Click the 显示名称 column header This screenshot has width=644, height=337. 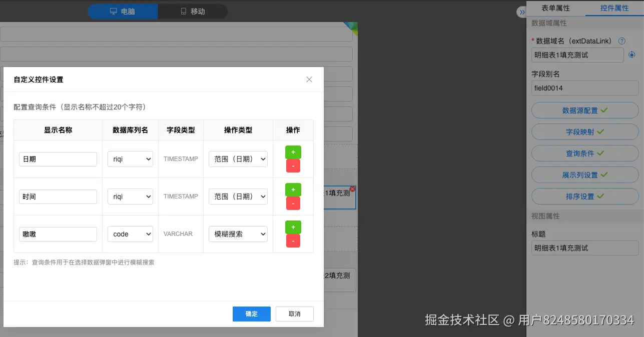point(58,130)
